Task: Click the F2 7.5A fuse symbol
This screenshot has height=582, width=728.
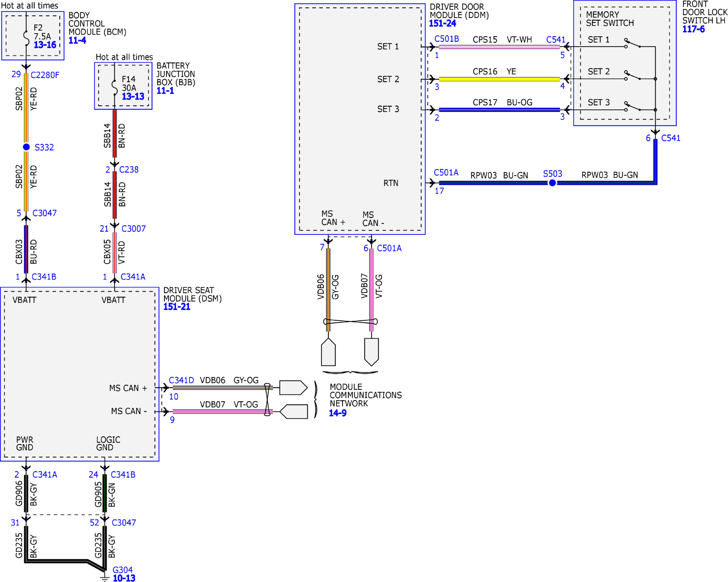Action: pyautogui.click(x=26, y=38)
